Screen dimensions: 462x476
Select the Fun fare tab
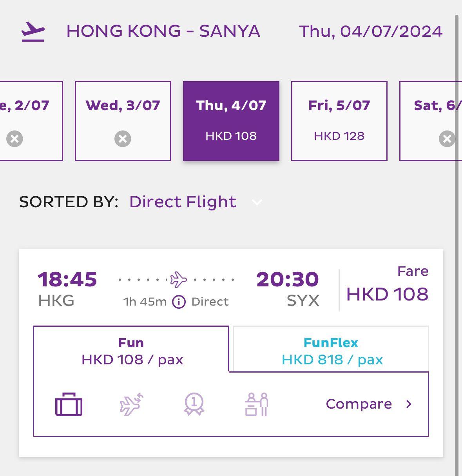(131, 351)
